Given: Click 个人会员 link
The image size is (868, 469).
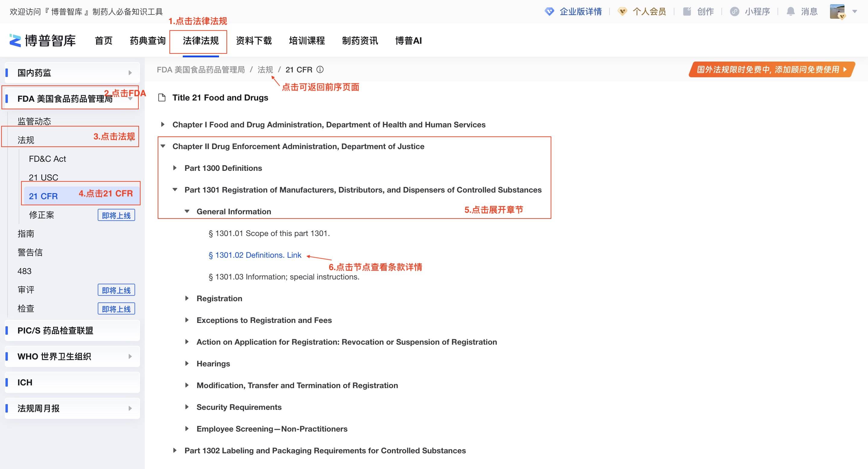Looking at the screenshot, I should coord(649,11).
